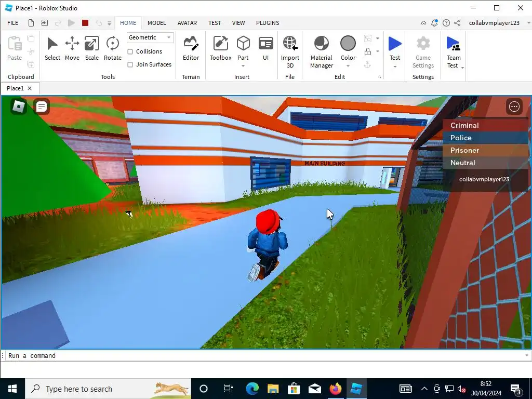Screen dimensions: 532x399
Task: Open Firefox from taskbar
Action: 336,389
